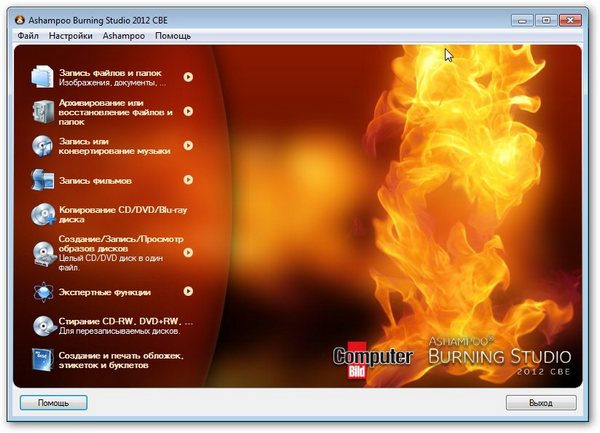
Task: Click subtitle Изображения, документы
Action: click(x=112, y=83)
